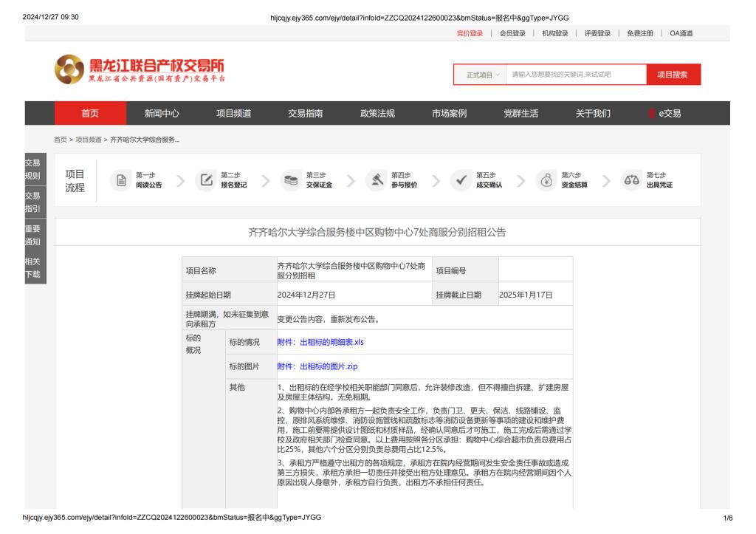Screen dimensions: 756x534
Task: Go to the 交易指南 menu item
Action: (305, 113)
